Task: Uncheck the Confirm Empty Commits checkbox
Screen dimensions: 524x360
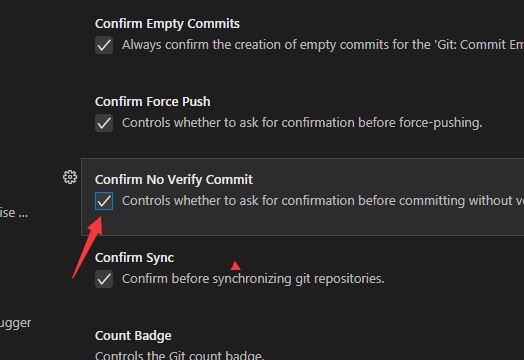Action: coord(104,45)
